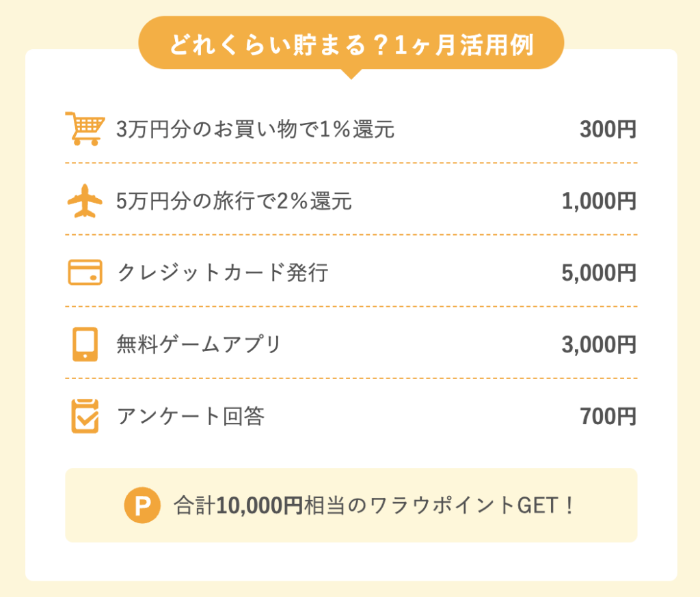Screen dimensions: 700x597
Task: Click the 1,000円 travel reward amount
Action: [599, 202]
